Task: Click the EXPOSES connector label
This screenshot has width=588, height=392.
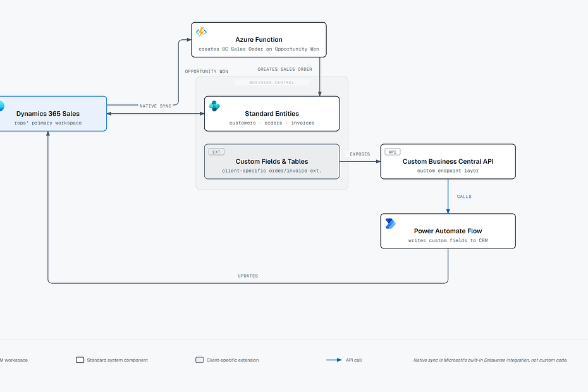Action: [360, 154]
